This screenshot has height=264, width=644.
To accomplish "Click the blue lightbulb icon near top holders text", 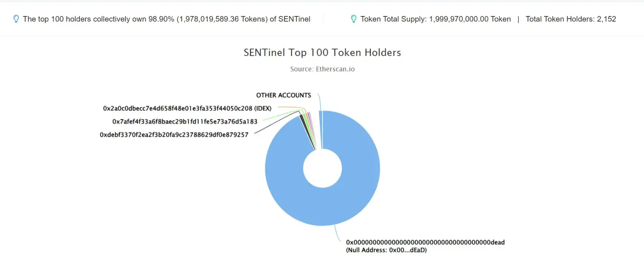I will (x=16, y=19).
